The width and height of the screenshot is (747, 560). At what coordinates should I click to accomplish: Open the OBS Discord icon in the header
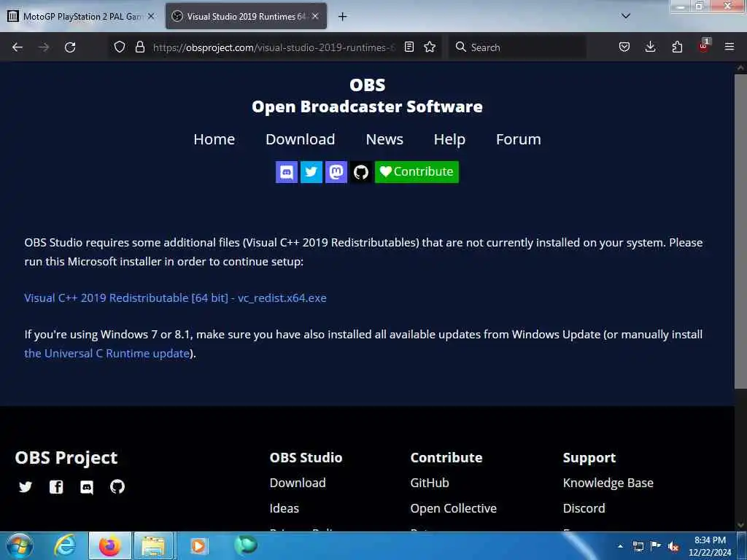click(286, 172)
